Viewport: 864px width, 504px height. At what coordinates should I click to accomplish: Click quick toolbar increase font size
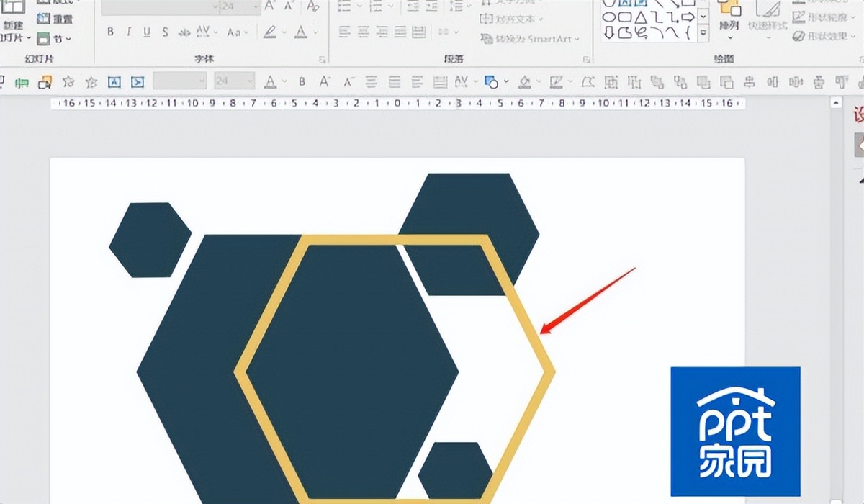tap(325, 82)
